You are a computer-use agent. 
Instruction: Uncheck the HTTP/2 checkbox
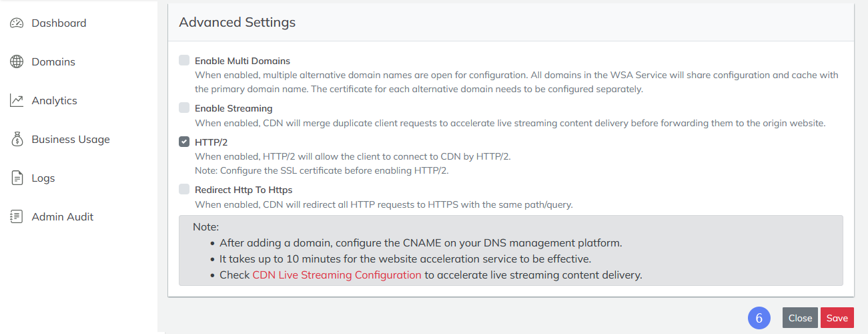click(x=184, y=142)
